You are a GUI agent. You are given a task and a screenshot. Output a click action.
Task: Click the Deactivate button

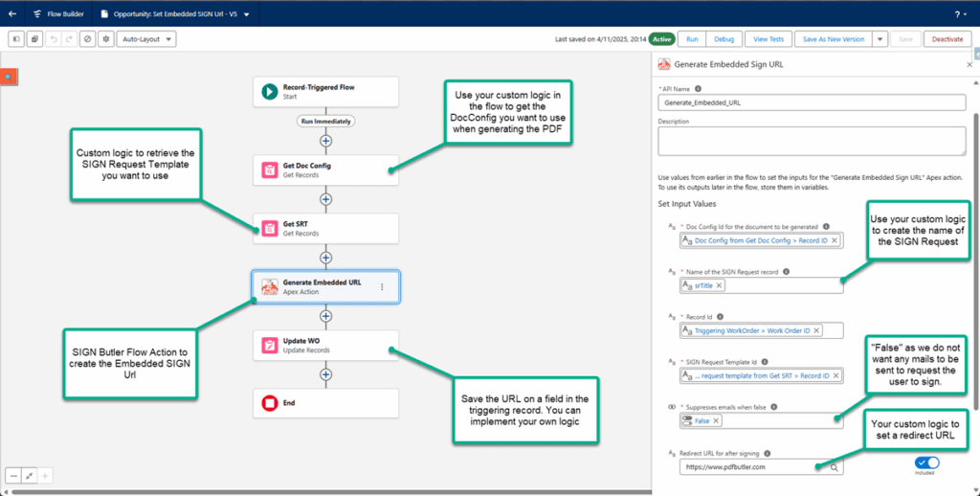[947, 39]
